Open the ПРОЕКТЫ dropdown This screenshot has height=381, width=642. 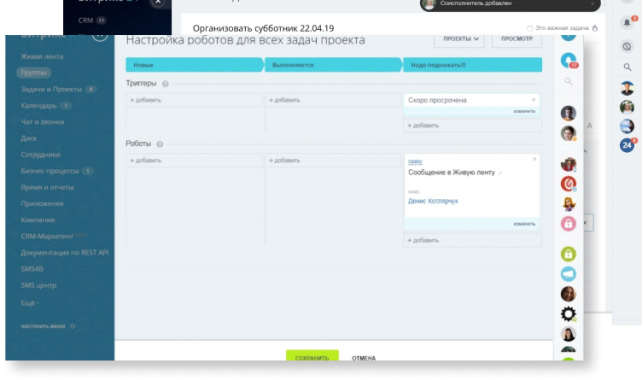459,40
